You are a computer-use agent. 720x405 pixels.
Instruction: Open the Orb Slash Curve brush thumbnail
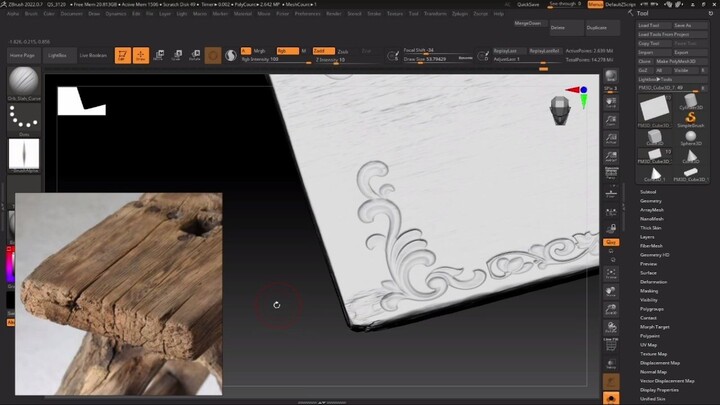(x=24, y=83)
